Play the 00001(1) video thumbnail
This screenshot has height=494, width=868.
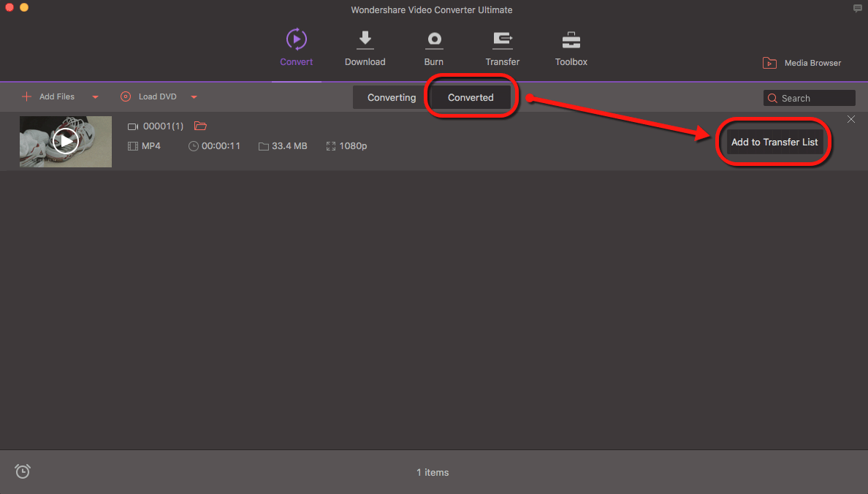(x=66, y=141)
